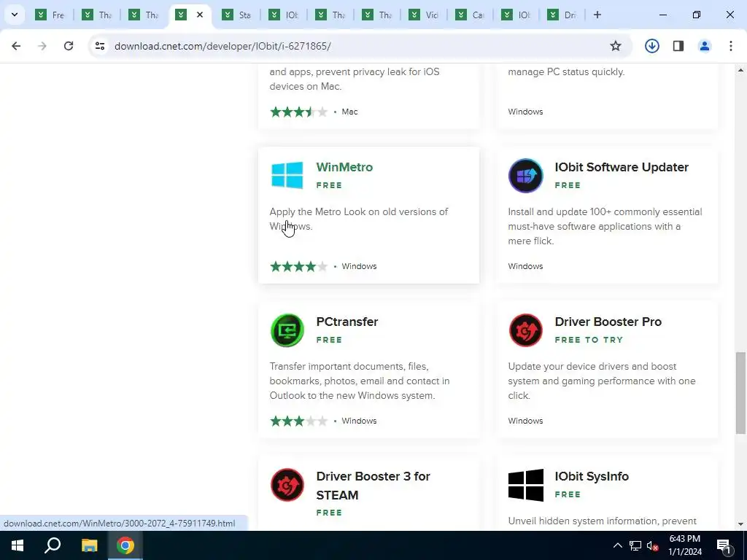
Task: Open the Chrome profile avatar
Action: click(x=704, y=46)
